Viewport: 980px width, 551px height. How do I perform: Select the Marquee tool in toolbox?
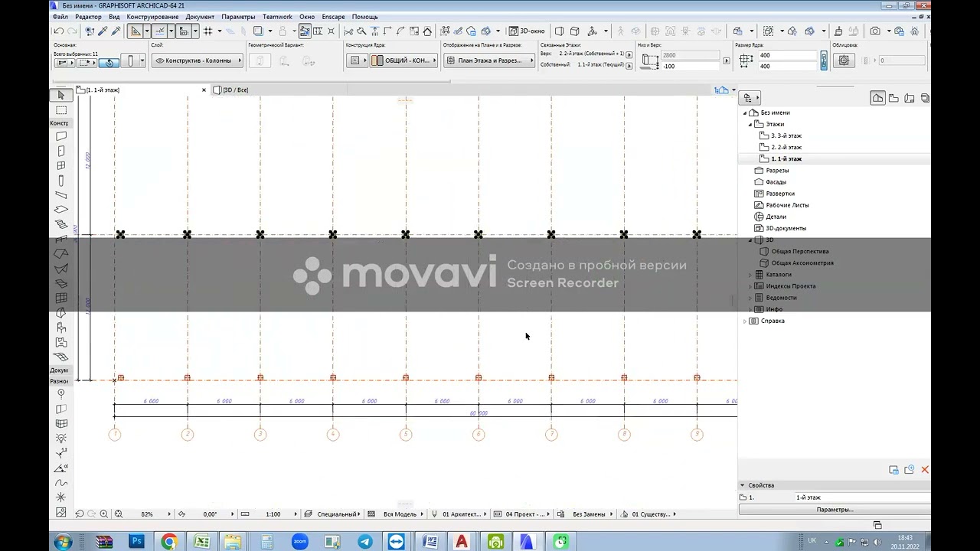60,110
